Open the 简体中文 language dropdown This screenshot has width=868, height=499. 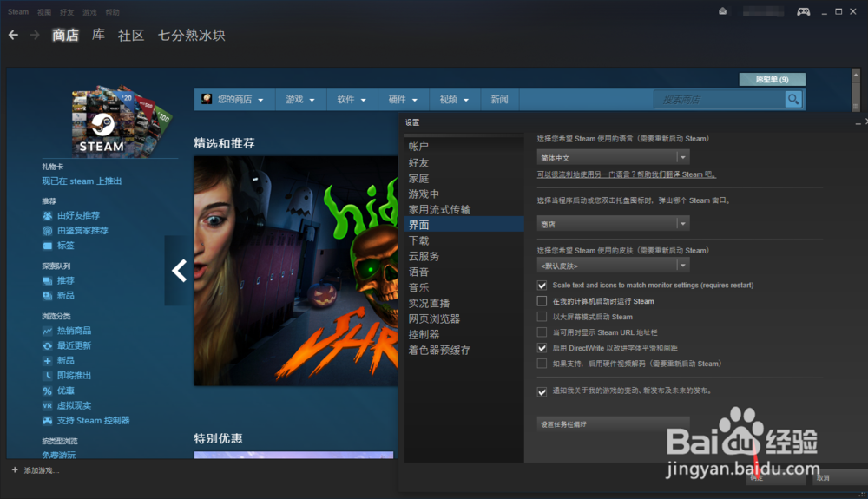coord(613,158)
